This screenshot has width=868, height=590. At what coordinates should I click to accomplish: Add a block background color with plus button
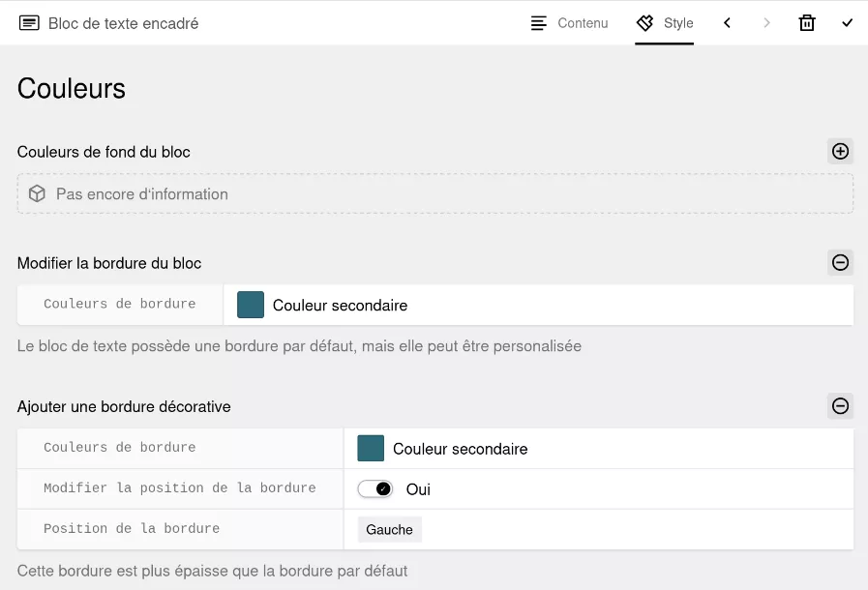(840, 151)
